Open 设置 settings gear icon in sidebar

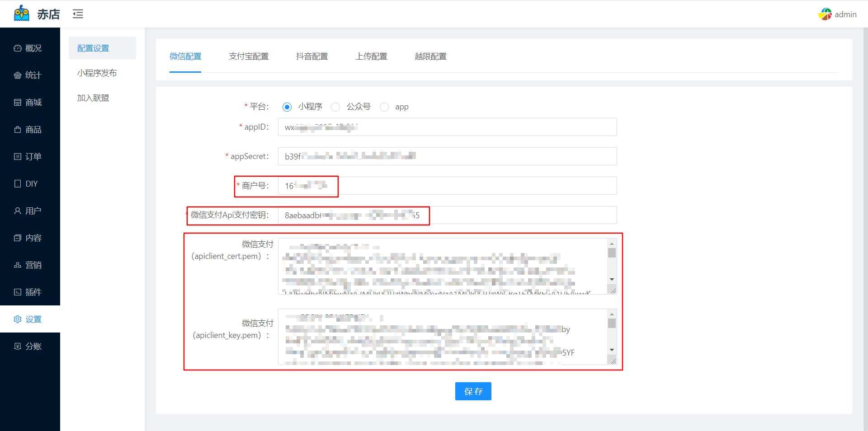(18, 319)
